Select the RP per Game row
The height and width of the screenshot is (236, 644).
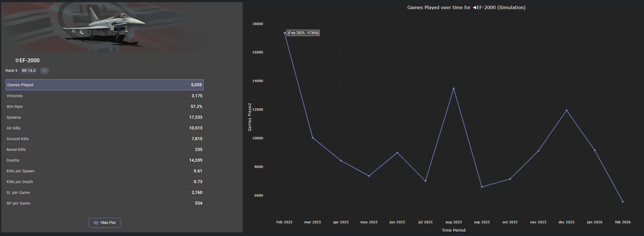105,203
